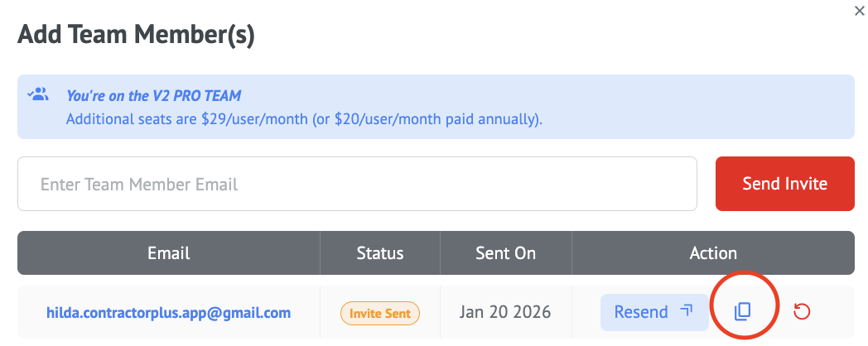Click the arrow icon inside Resend
868x346 pixels.
tap(686, 311)
